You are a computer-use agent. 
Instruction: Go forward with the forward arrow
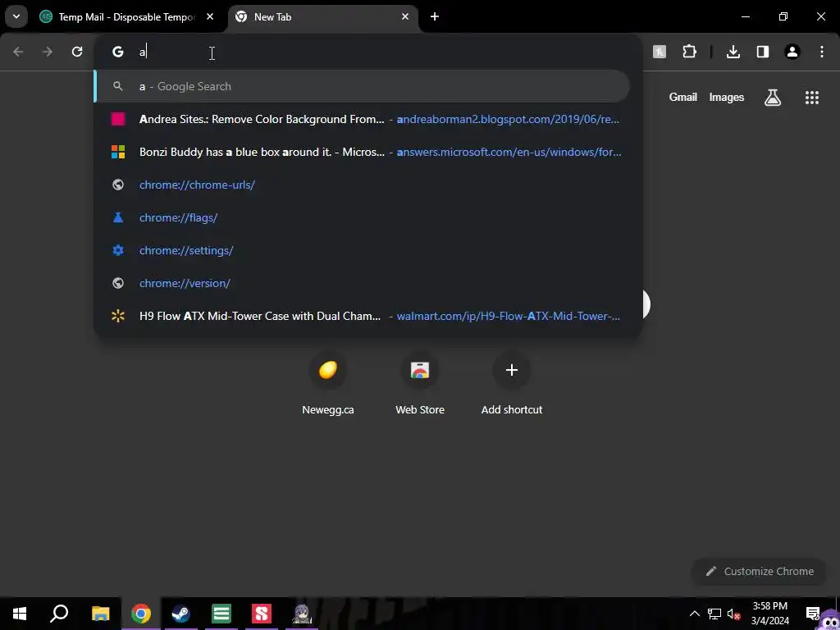click(48, 52)
